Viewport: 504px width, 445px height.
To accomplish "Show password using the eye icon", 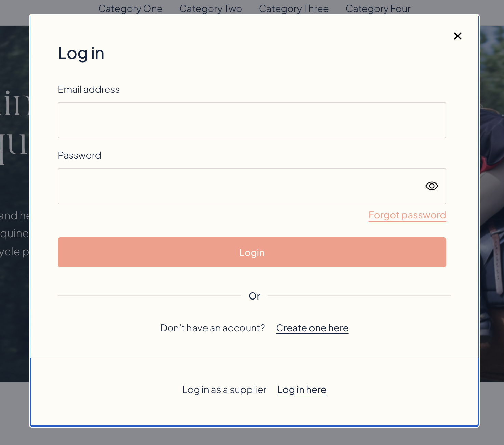I will click(432, 186).
